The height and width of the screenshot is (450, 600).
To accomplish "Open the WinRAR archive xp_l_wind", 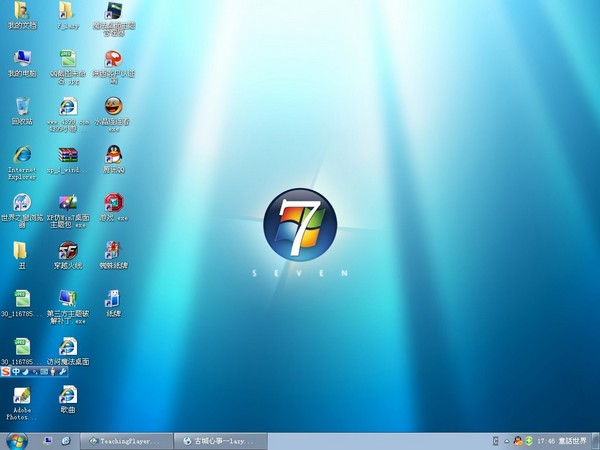I will [67, 155].
